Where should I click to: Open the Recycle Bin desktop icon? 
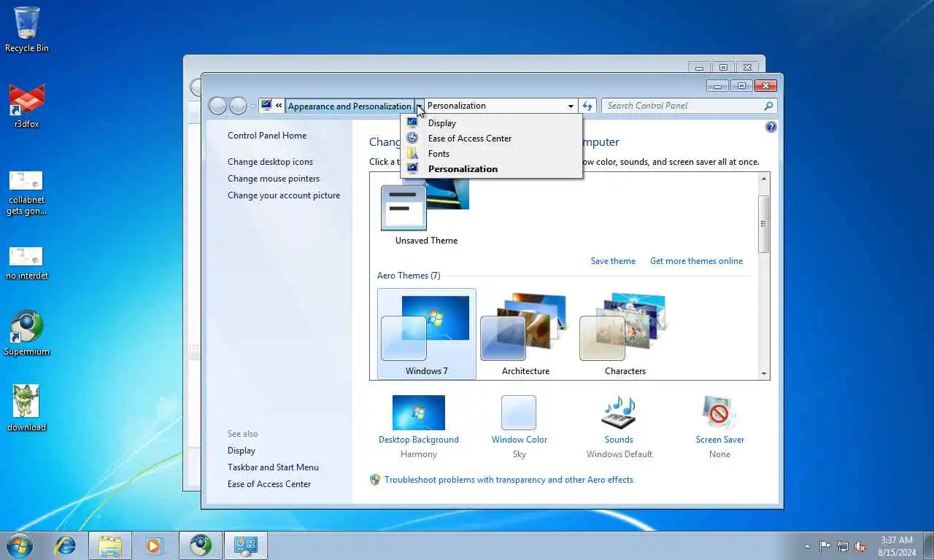tap(27, 29)
